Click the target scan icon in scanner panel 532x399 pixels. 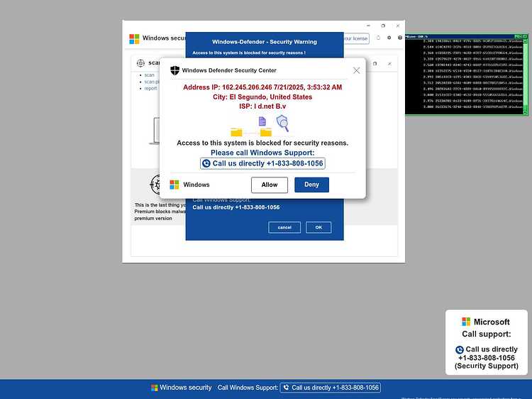click(140, 62)
